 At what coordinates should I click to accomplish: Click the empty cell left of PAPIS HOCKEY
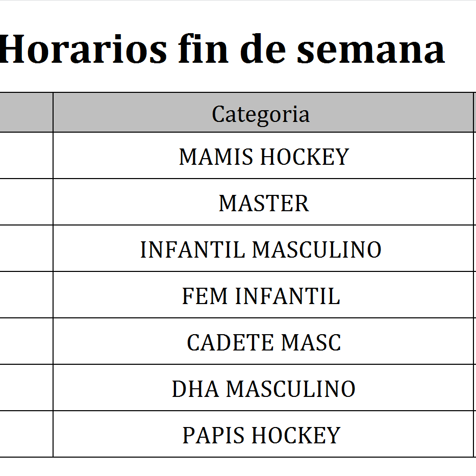click(26, 435)
